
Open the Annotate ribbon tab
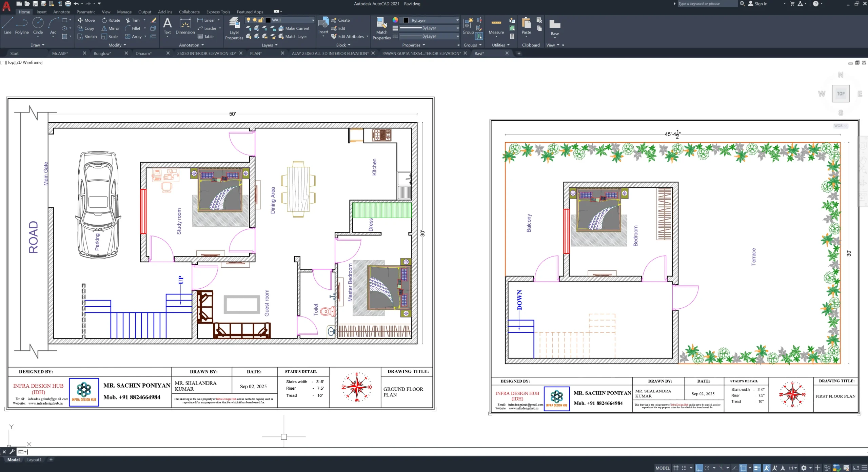click(x=62, y=12)
